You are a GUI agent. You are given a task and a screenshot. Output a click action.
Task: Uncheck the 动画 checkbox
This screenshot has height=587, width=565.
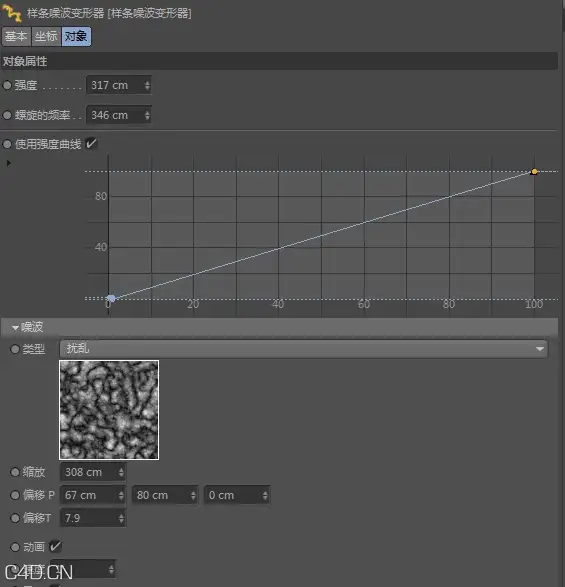55,547
